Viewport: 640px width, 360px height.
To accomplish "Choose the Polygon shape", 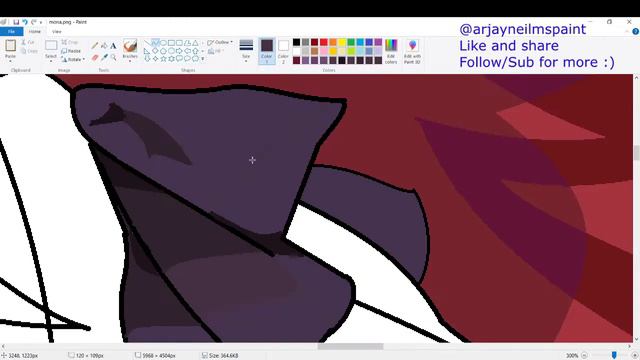I will [187, 43].
